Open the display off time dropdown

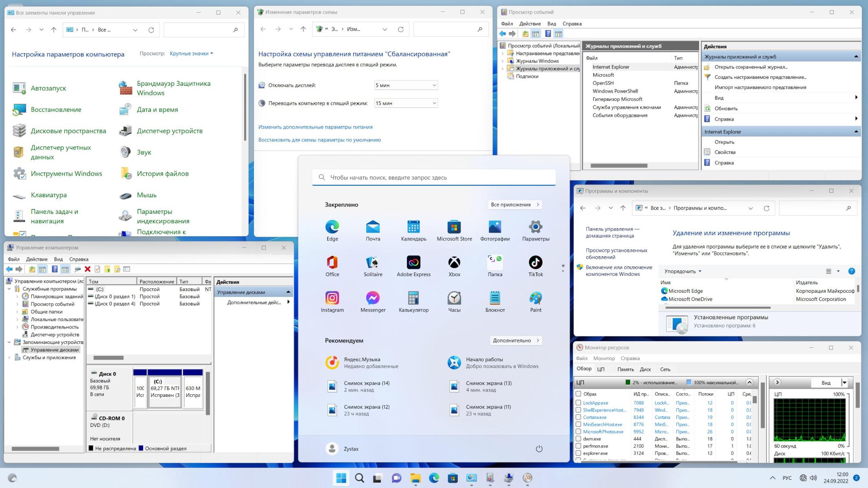406,85
